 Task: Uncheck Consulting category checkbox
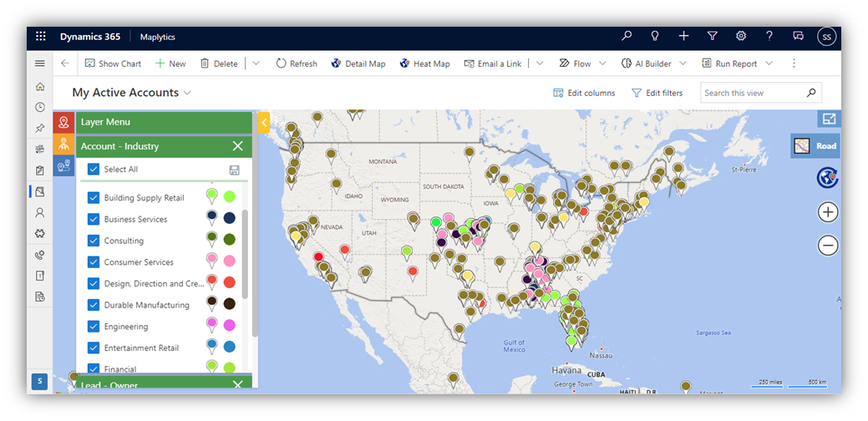click(94, 241)
